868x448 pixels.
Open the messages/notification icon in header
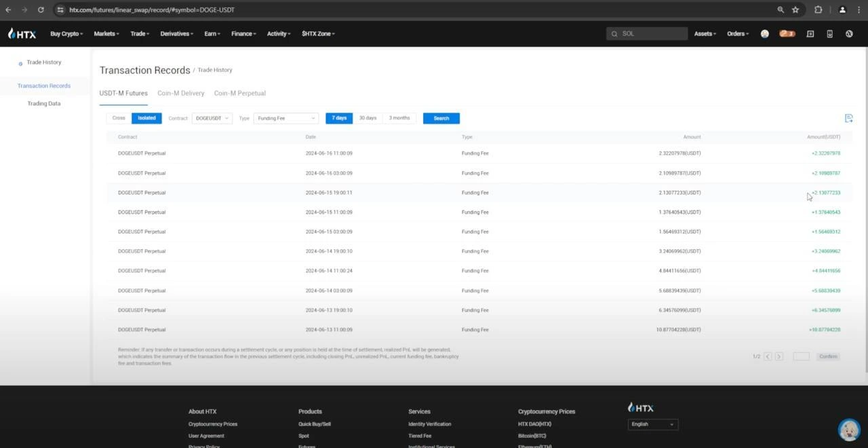click(810, 33)
